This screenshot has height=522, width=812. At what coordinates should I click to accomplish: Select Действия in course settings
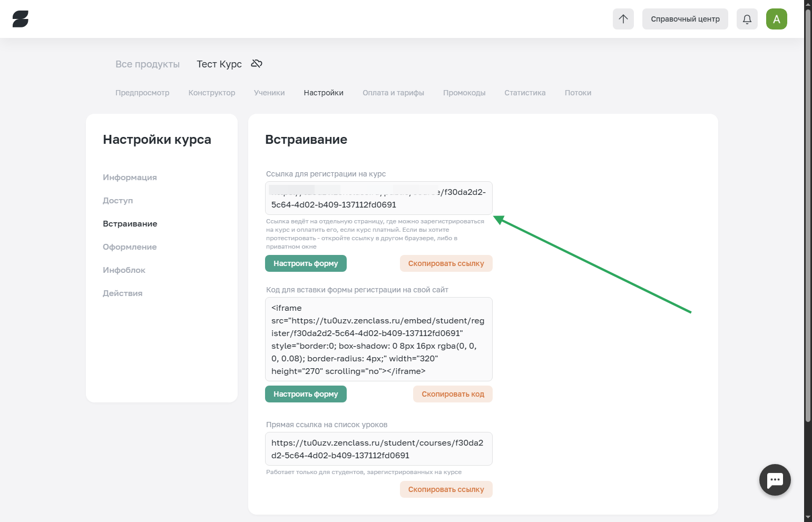coord(123,293)
